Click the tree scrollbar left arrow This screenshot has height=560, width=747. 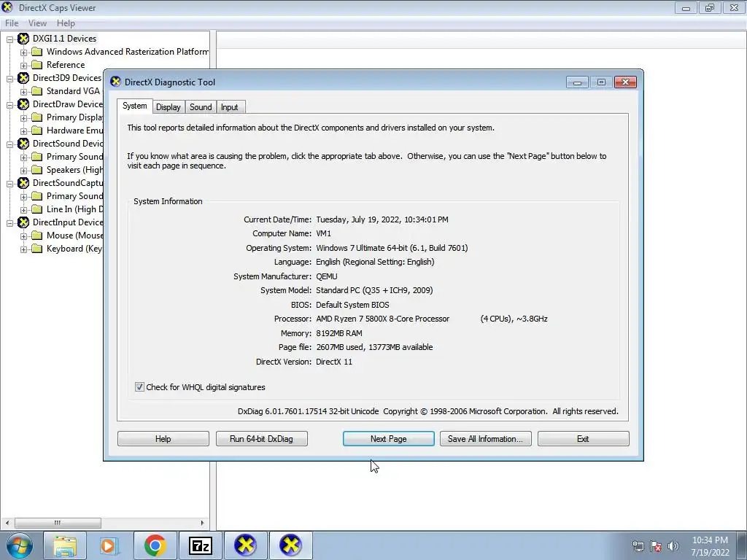(x=7, y=523)
